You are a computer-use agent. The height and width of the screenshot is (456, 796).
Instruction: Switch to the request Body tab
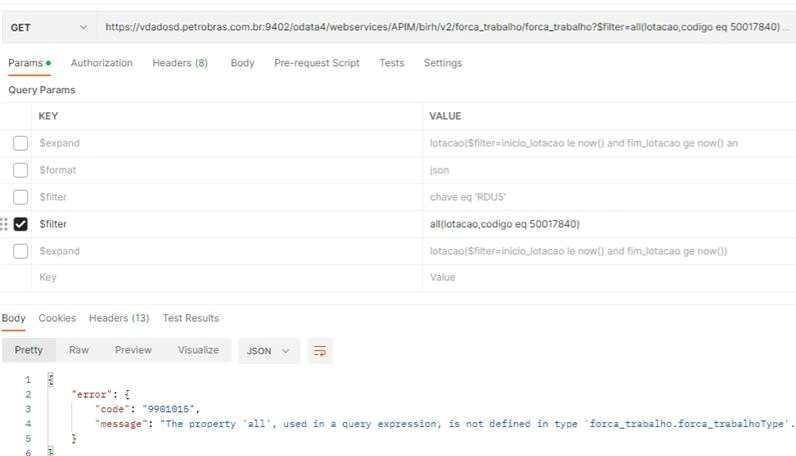coord(242,63)
